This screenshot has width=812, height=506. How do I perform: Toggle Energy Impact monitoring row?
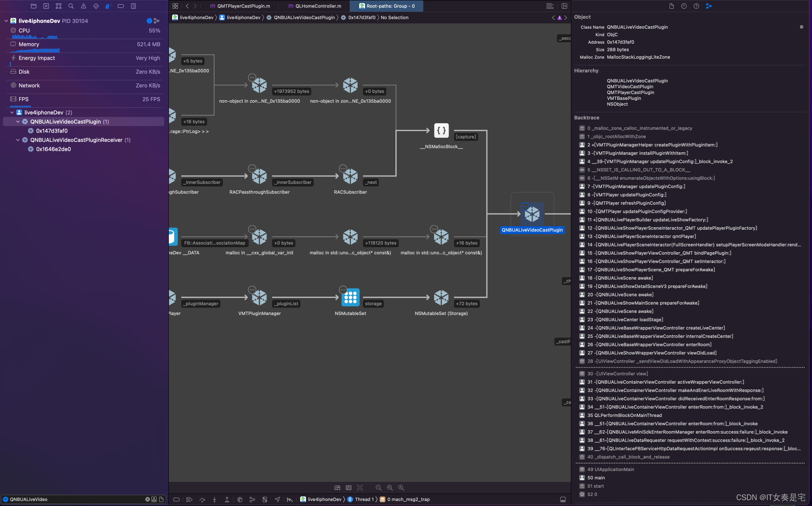[84, 58]
